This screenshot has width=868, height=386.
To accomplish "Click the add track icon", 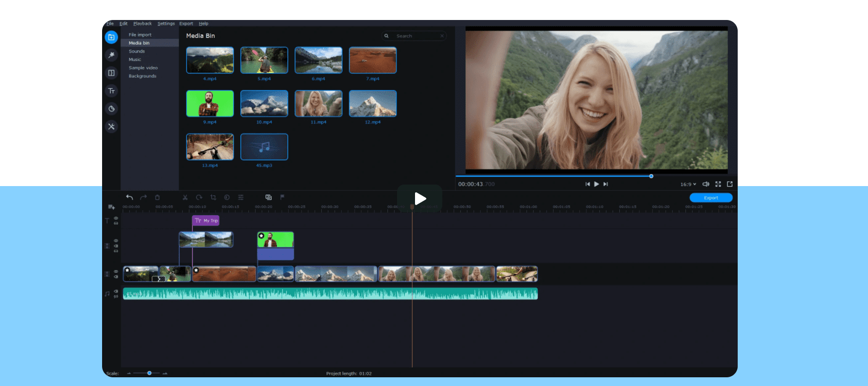I will [x=111, y=207].
